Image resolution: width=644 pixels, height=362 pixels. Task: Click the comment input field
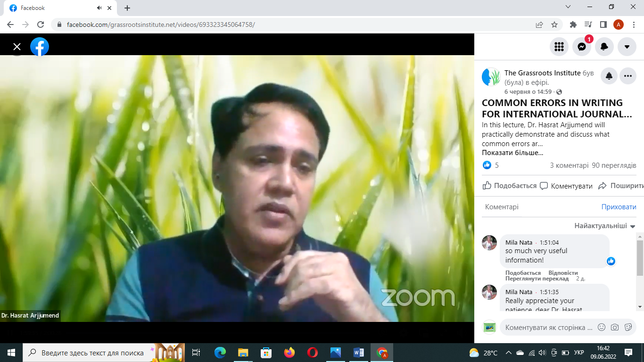tap(548, 327)
